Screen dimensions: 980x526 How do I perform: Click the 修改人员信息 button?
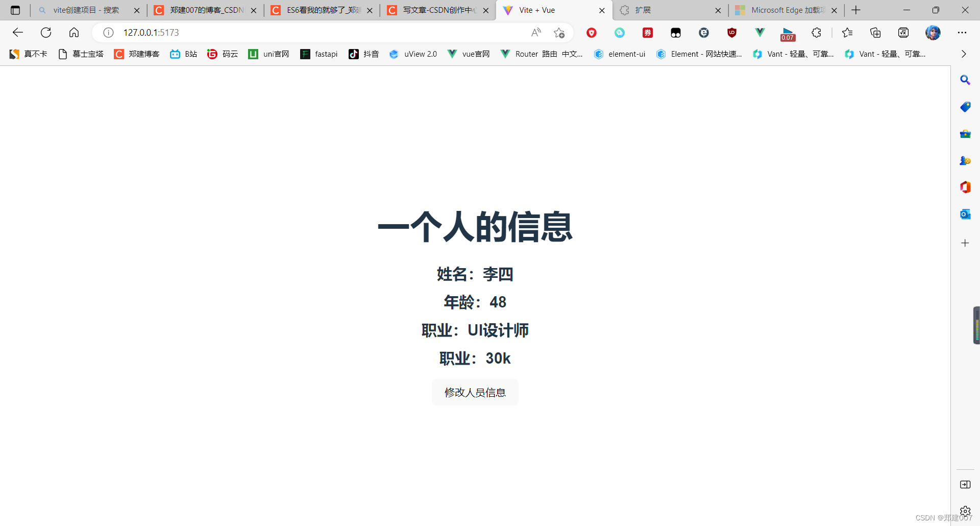point(475,392)
